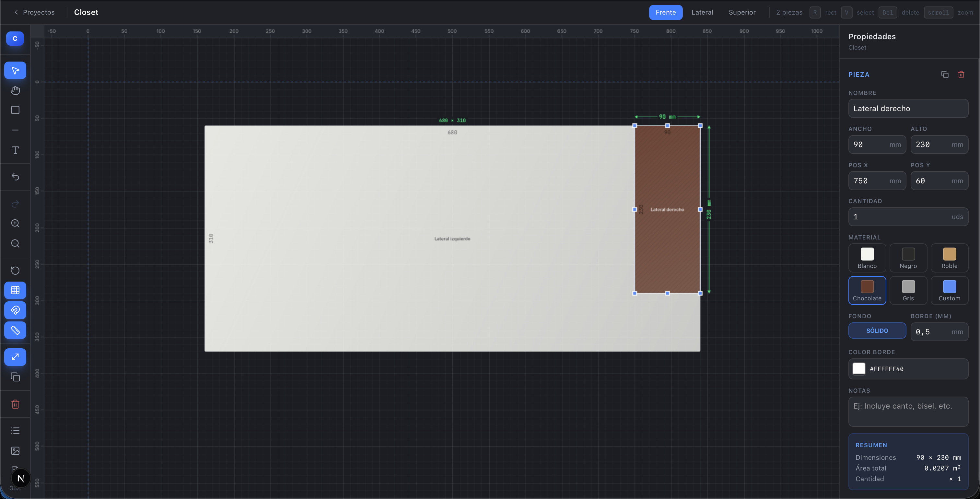The width and height of the screenshot is (980, 499).
Task: Click the bottom-left selection resize handle
Action: coord(635,293)
